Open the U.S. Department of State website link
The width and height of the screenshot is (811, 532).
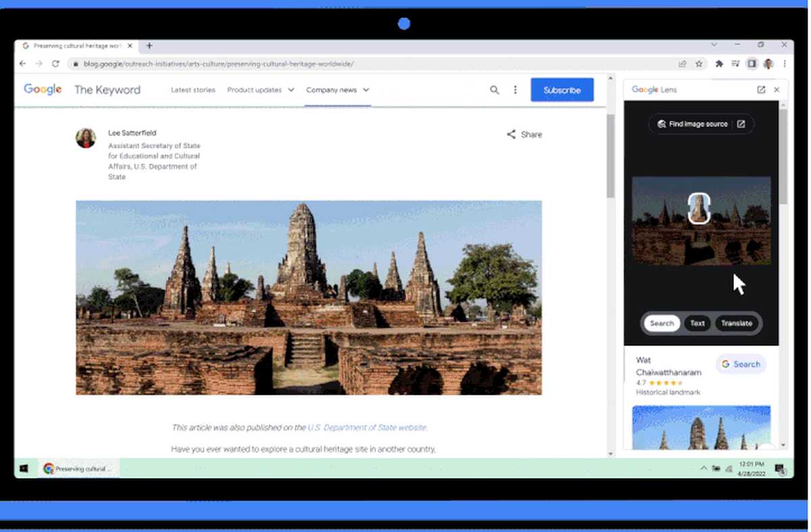coord(367,427)
